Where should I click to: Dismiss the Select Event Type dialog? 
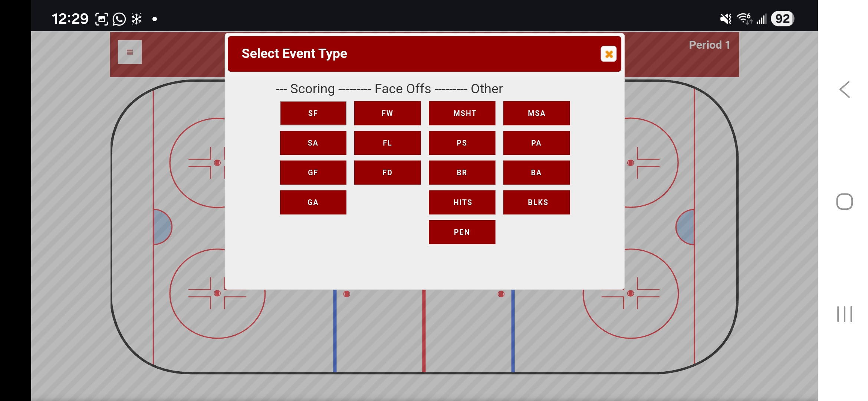point(608,54)
